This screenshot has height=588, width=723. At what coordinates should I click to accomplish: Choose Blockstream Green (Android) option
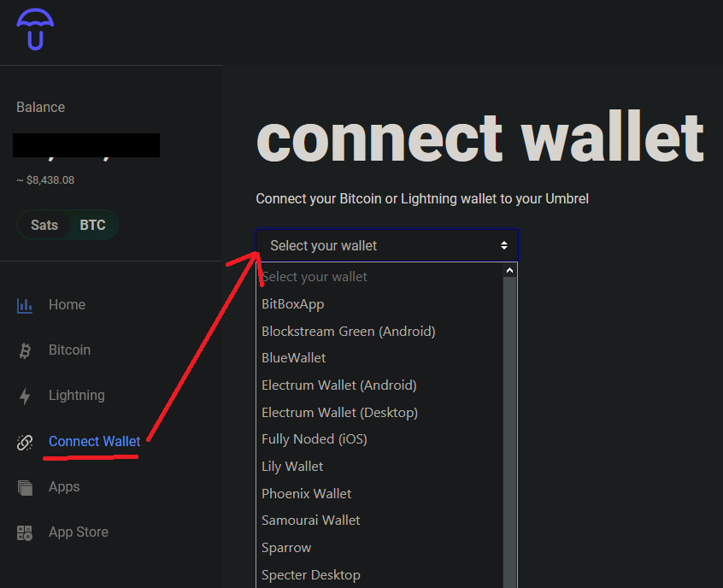(379, 331)
